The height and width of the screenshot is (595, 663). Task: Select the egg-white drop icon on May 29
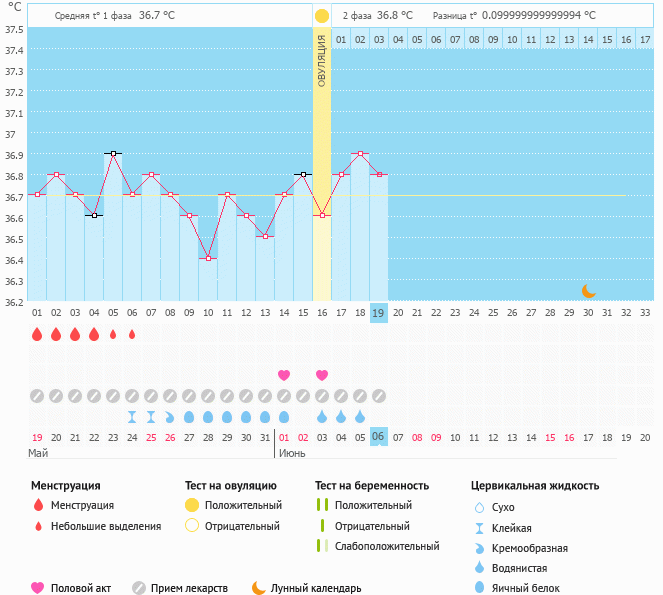tap(227, 416)
